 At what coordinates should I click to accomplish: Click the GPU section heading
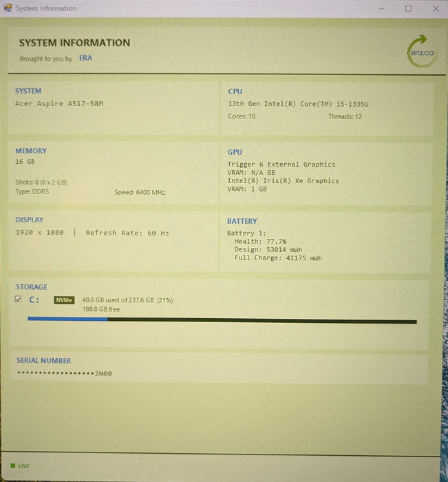[x=235, y=152]
